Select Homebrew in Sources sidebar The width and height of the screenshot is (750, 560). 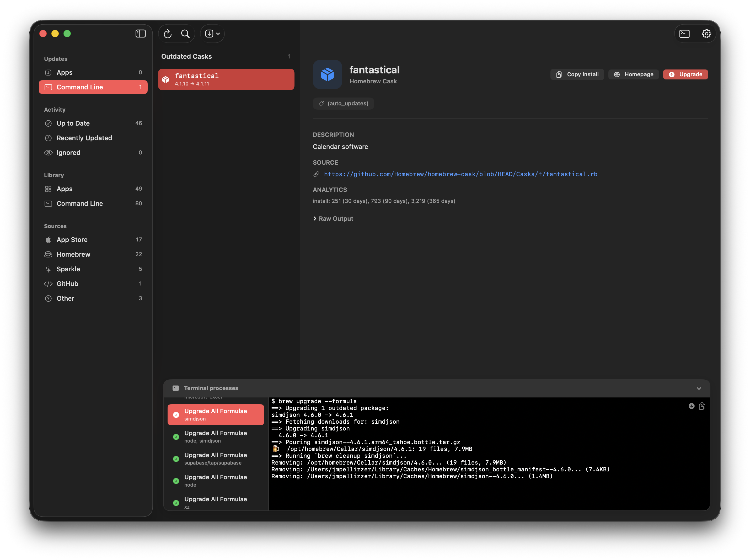(73, 254)
